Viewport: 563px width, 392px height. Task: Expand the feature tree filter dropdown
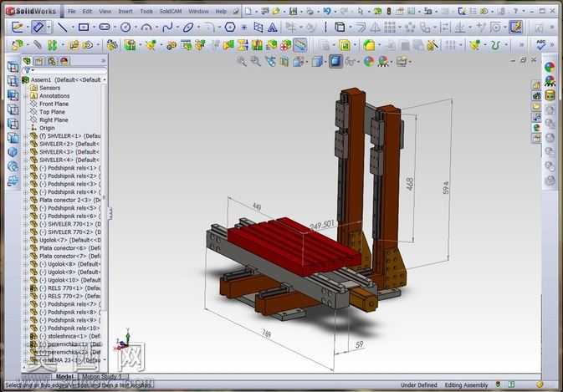[x=33, y=70]
